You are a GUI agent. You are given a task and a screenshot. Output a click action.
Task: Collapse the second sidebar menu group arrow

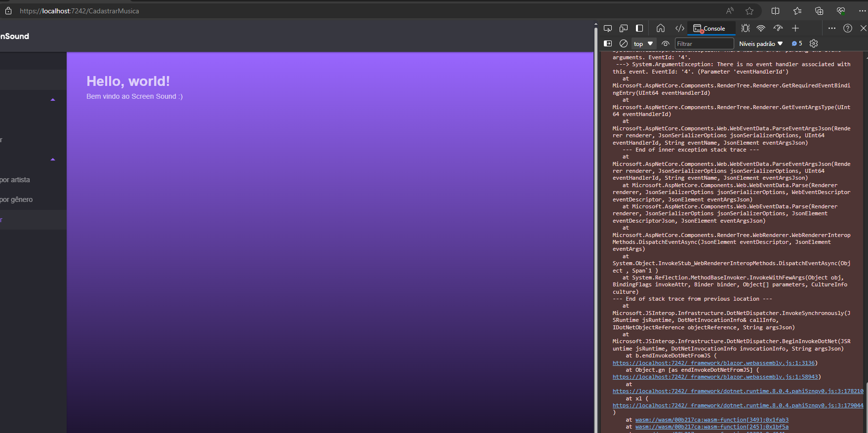tap(53, 159)
